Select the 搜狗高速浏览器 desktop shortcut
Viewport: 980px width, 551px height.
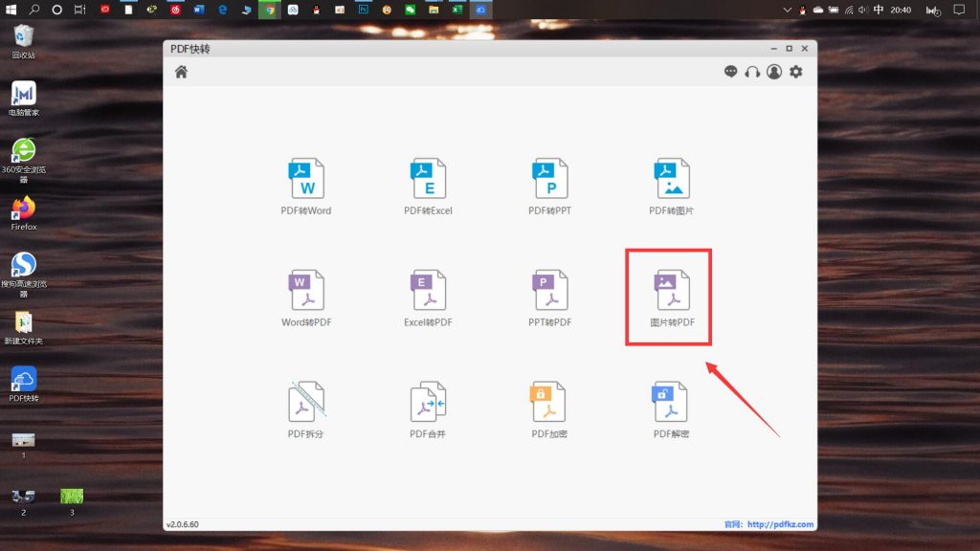(x=24, y=275)
